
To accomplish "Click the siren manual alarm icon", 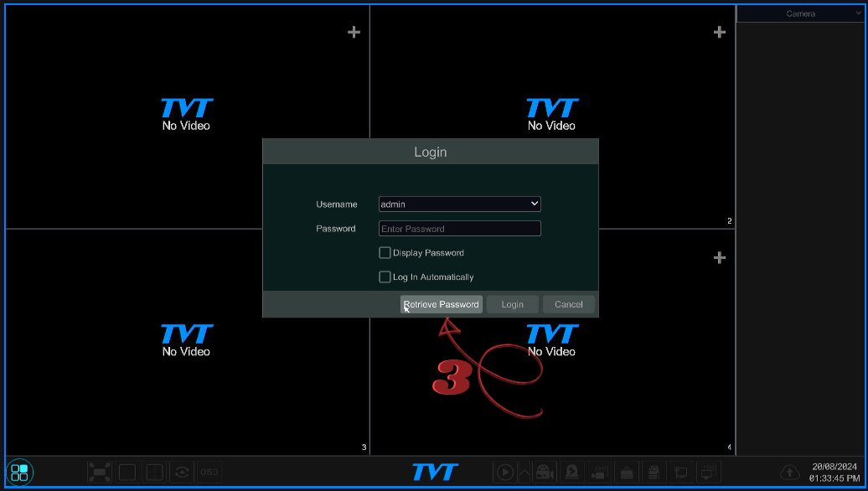I will (572, 473).
